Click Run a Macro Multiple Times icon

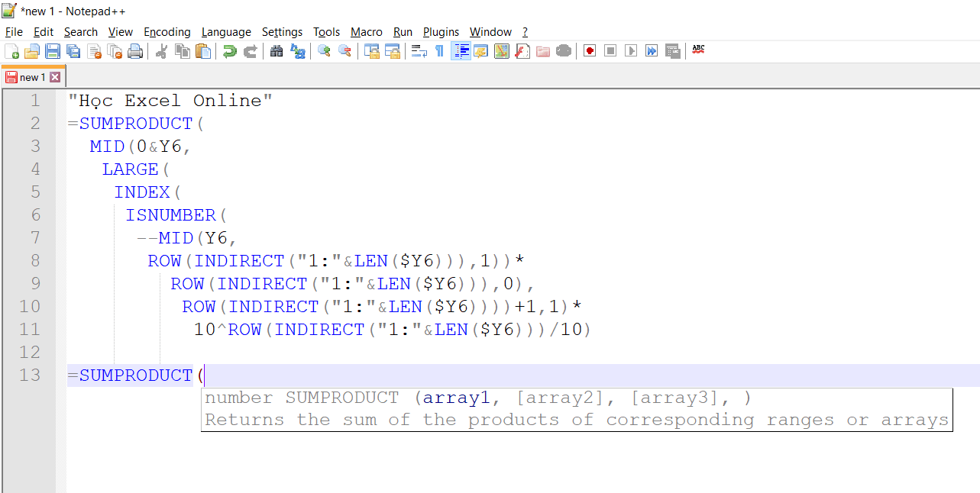coord(652,51)
